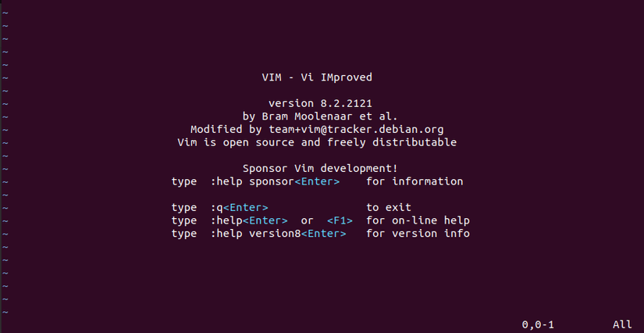Click the "by Bram Moolenaar et al." line

pos(320,116)
